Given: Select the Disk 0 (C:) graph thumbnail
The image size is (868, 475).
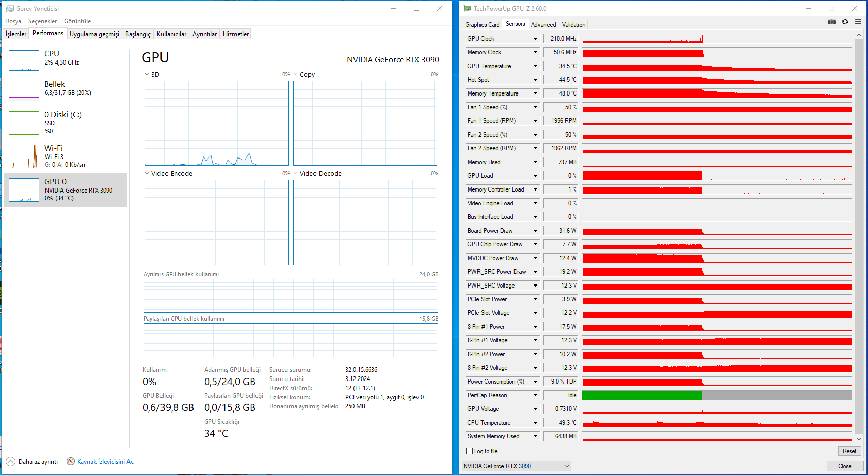Looking at the screenshot, I should (x=24, y=123).
